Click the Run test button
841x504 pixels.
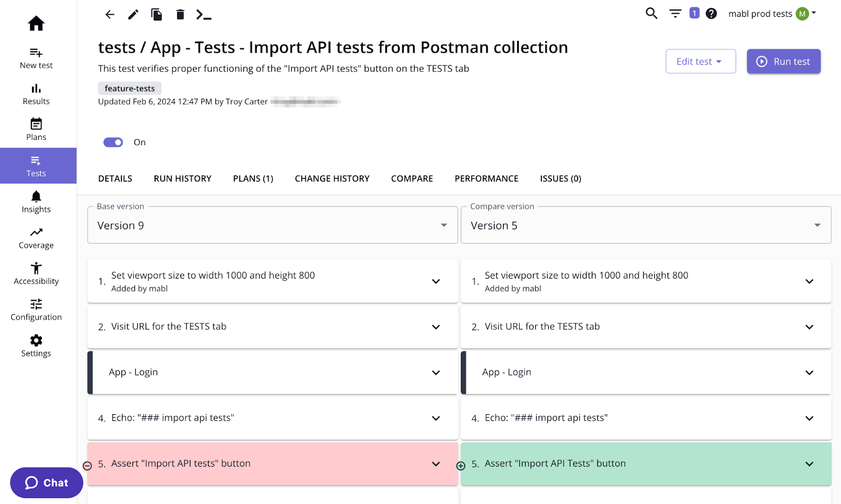click(x=783, y=61)
